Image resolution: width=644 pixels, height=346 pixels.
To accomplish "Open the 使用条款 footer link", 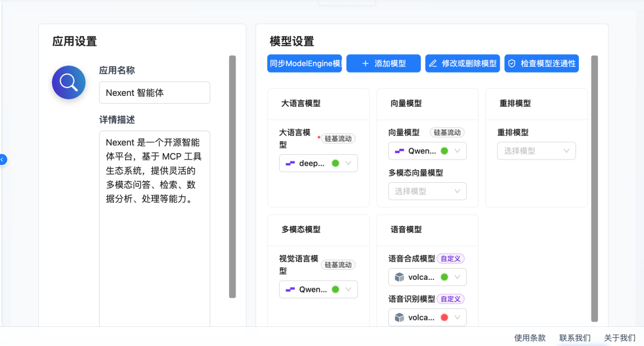I will (530, 338).
